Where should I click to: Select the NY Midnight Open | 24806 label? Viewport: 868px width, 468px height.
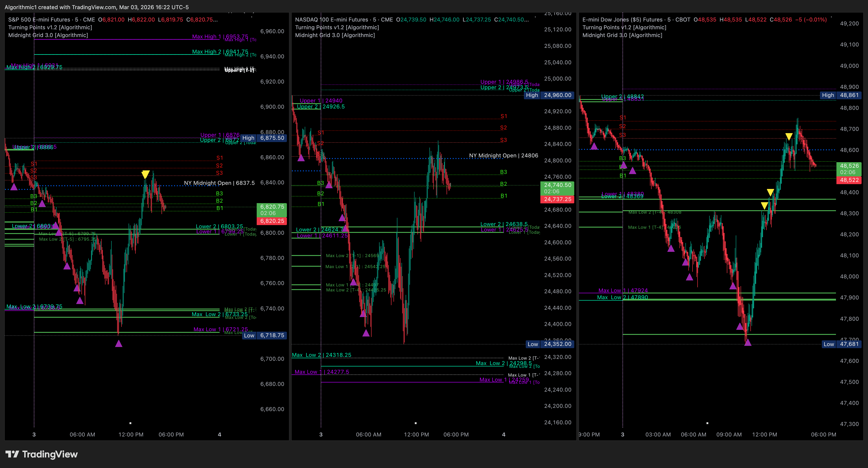tap(503, 155)
